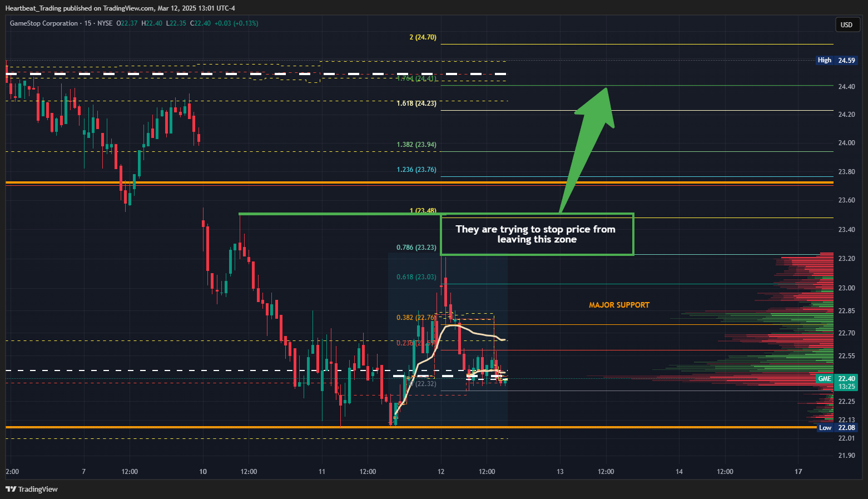
Task: Click the 22.70 price axis value
Action: click(846, 333)
